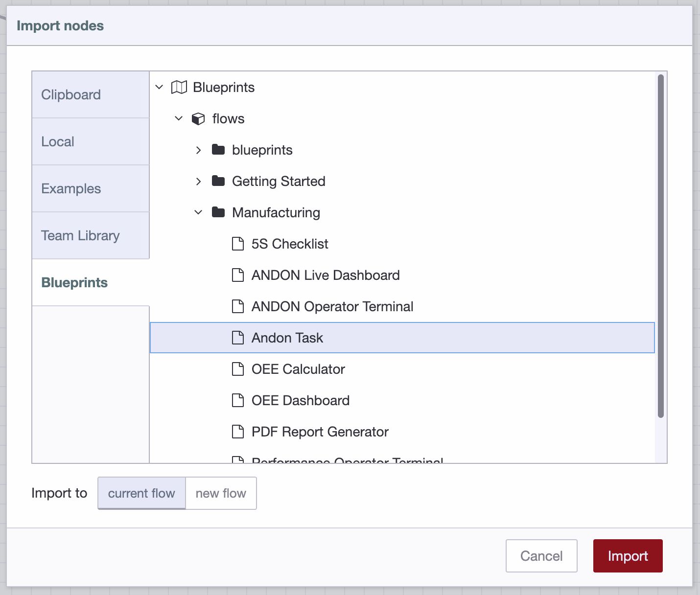Viewport: 700px width, 595px height.
Task: Select 'current flow' as import destination
Action: click(x=141, y=493)
